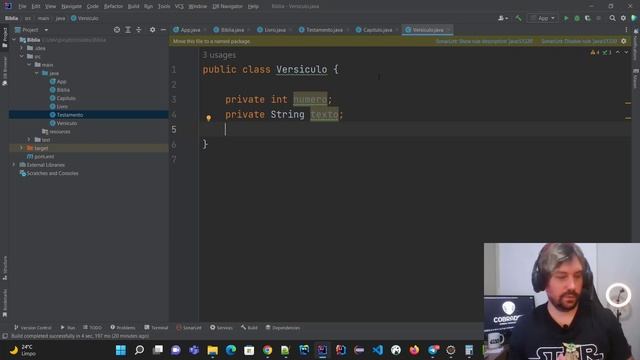Collapse the Biblia root folder
640x360 pixels.
[14, 40]
